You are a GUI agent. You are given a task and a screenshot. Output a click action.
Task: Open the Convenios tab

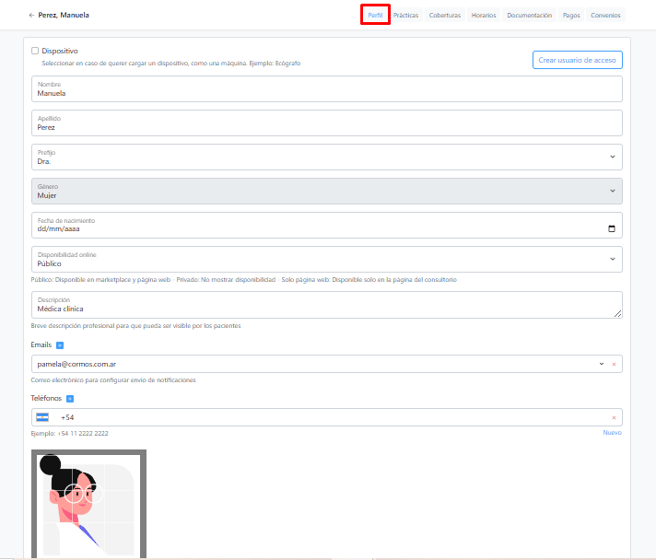click(605, 15)
